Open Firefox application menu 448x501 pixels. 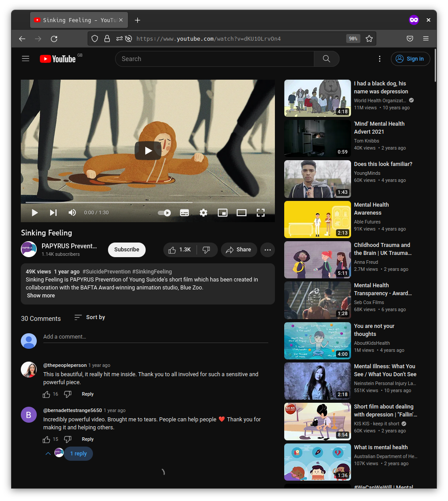[426, 39]
